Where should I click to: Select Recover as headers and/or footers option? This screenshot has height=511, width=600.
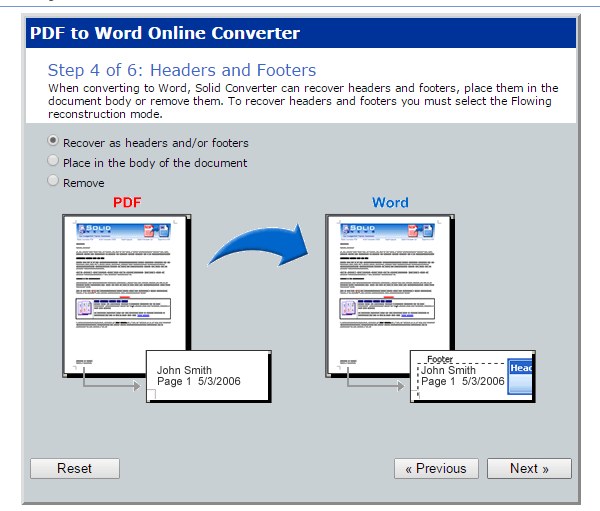(x=54, y=142)
